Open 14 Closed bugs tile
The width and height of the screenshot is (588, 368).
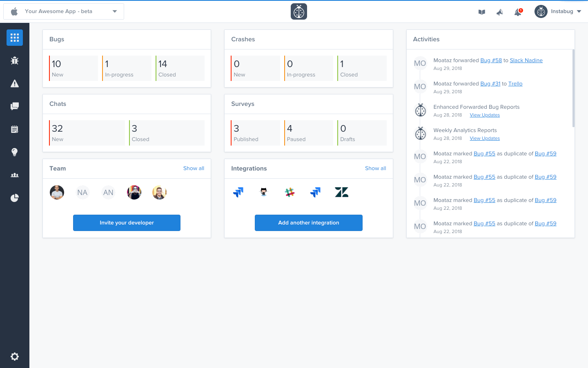pyautogui.click(x=180, y=68)
